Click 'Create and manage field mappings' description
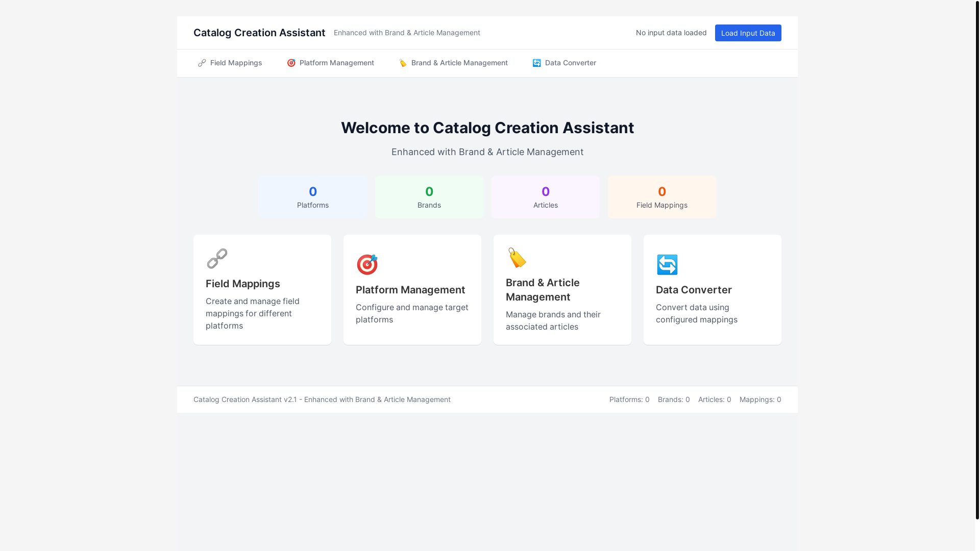The width and height of the screenshot is (980, 551). coord(253,313)
